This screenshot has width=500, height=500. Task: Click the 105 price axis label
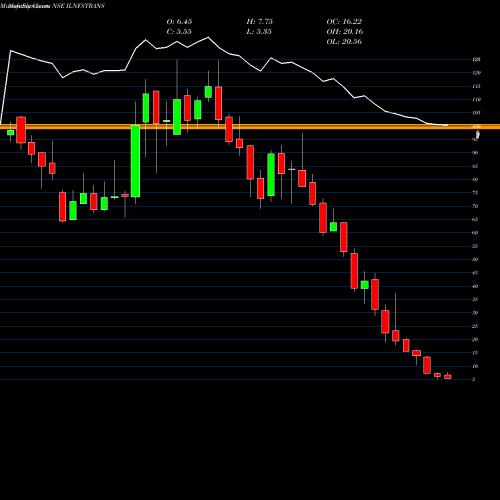tap(476, 113)
